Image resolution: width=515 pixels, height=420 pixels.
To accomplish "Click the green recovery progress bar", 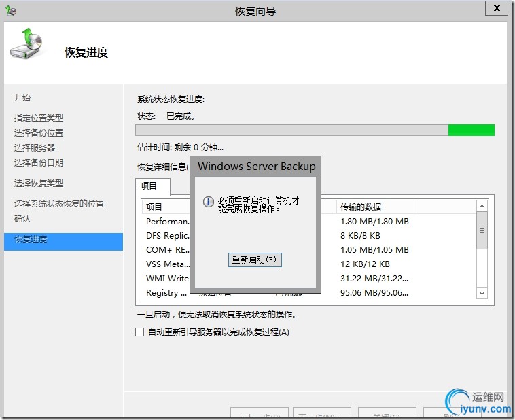I will 315,130.
